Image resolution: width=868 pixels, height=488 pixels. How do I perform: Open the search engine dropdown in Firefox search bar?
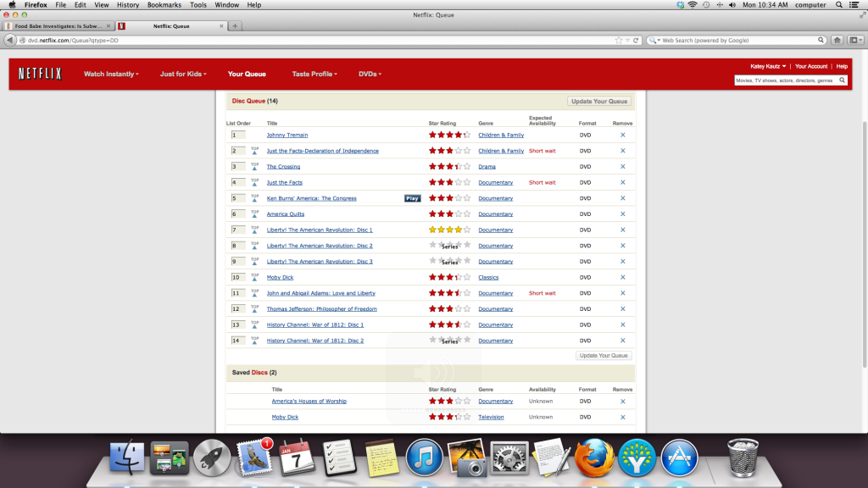pyautogui.click(x=654, y=41)
